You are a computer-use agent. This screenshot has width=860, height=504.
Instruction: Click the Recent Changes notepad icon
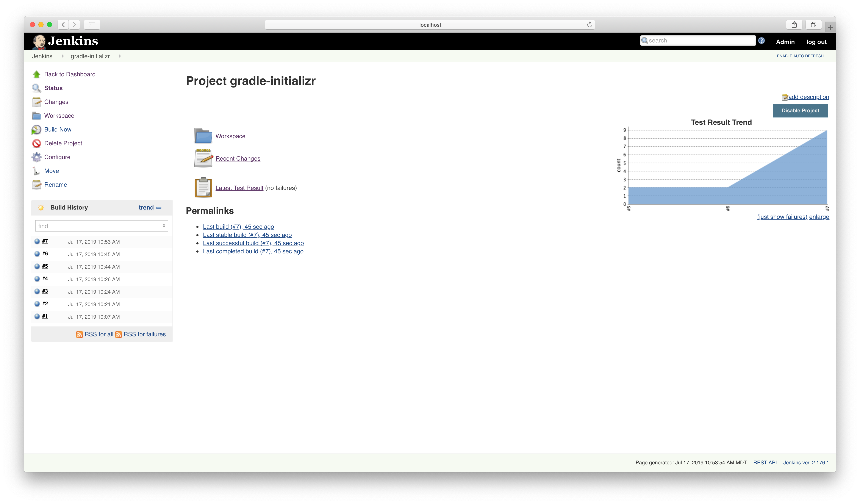click(x=203, y=158)
